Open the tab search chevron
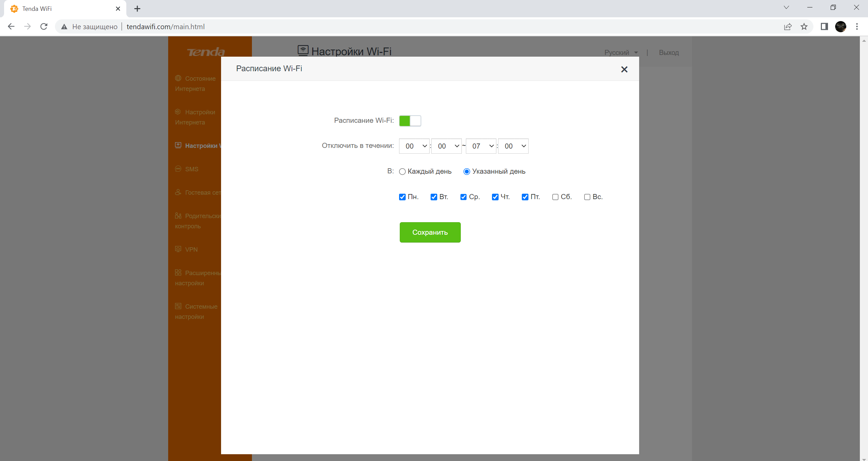Image resolution: width=868 pixels, height=461 pixels. click(x=786, y=7)
